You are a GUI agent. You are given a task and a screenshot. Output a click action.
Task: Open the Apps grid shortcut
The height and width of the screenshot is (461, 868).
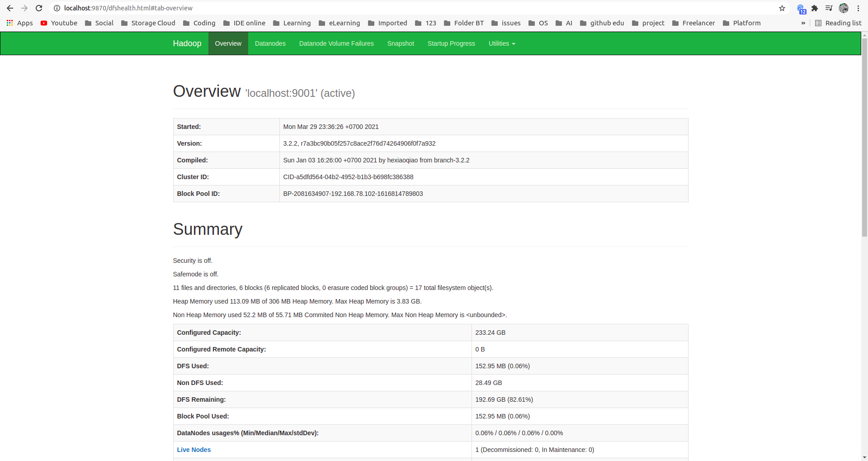point(19,23)
